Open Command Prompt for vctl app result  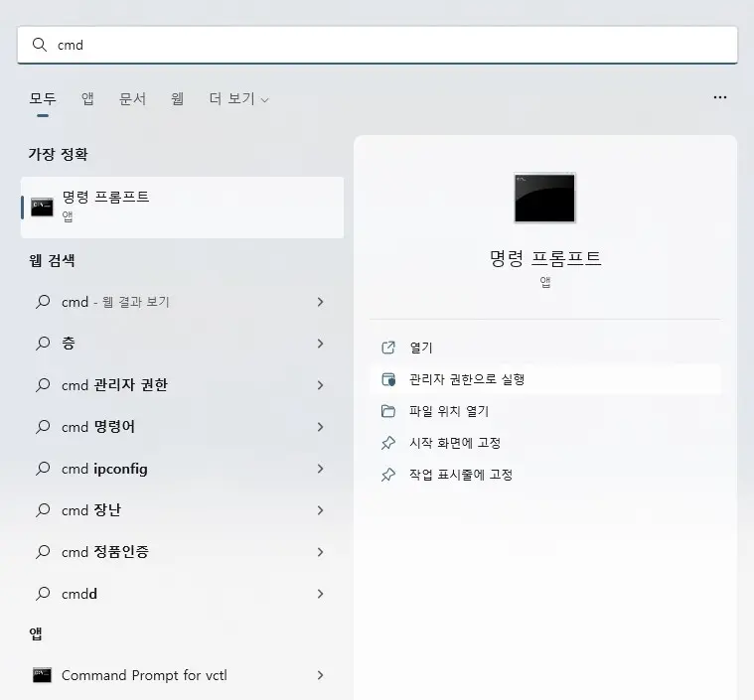click(182, 675)
